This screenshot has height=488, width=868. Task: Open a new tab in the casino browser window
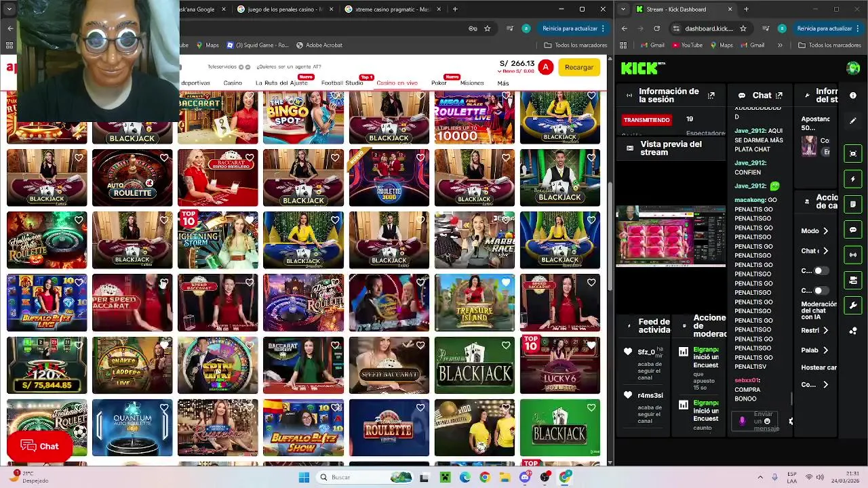click(x=454, y=9)
